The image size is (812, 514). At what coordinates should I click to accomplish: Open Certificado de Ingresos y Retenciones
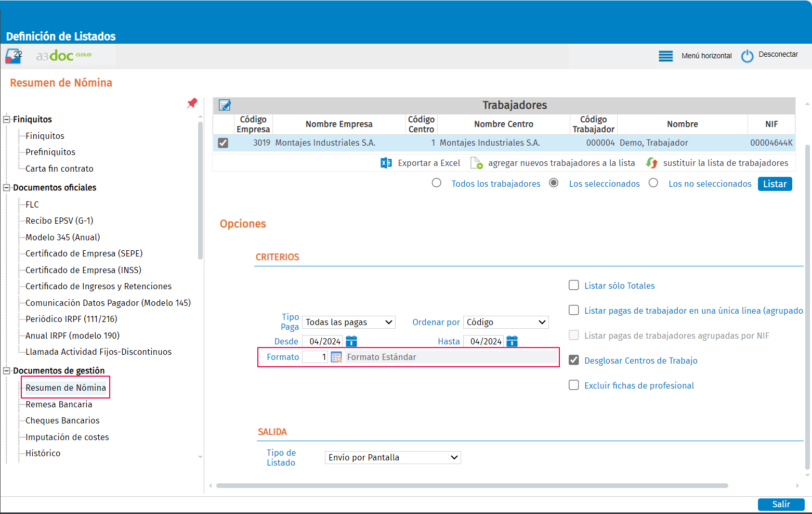(x=98, y=286)
